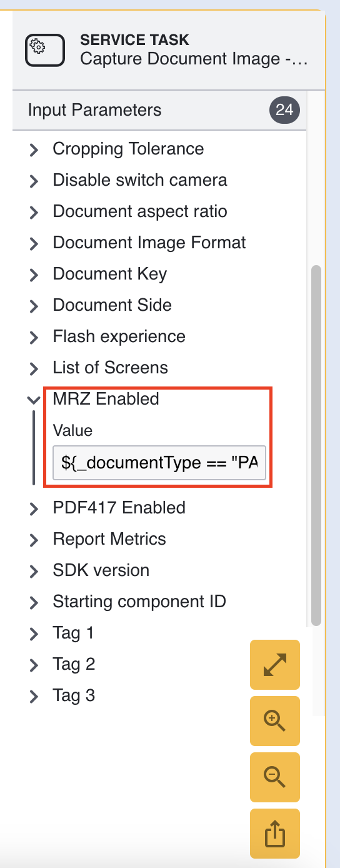This screenshot has height=868, width=340.
Task: Open the List of Screens parameter
Action: pos(111,368)
